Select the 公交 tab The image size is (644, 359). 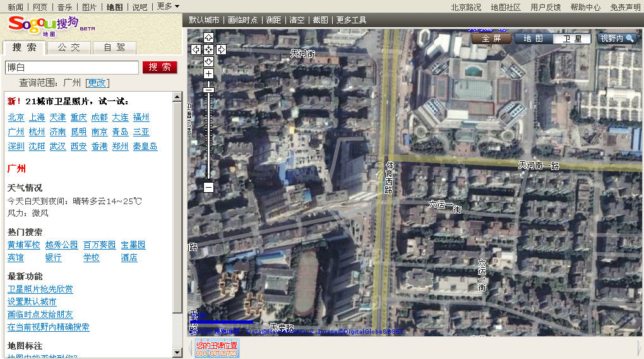click(x=69, y=47)
